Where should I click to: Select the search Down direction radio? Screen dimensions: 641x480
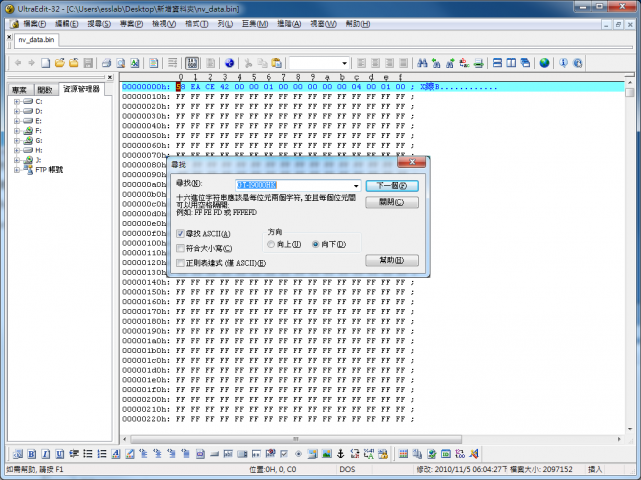tap(315, 244)
